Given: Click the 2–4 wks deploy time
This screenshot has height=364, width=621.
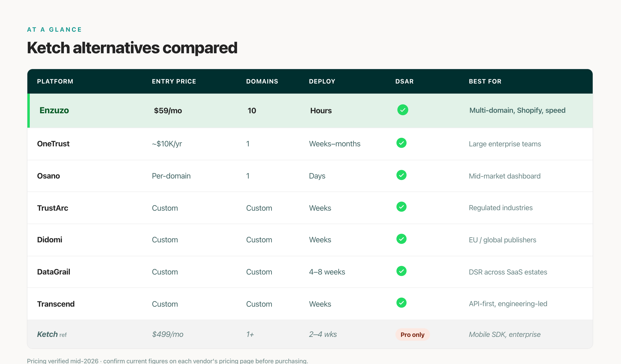Looking at the screenshot, I should [323, 334].
